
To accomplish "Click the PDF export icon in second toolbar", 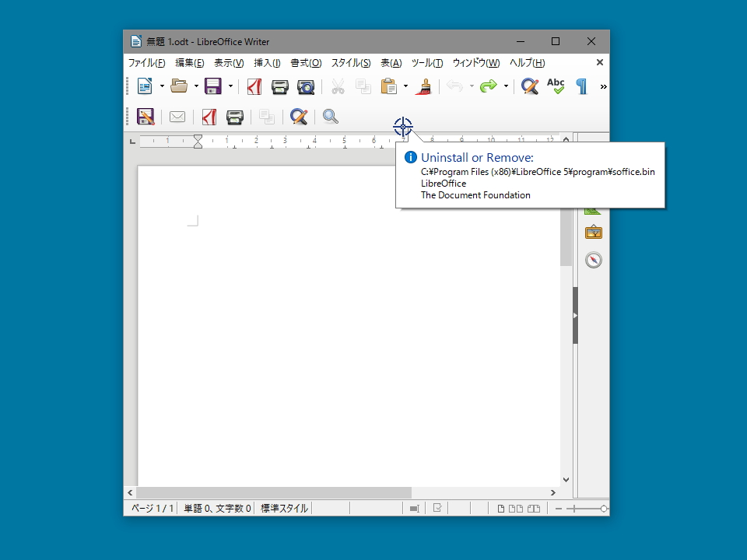I will pyautogui.click(x=209, y=117).
